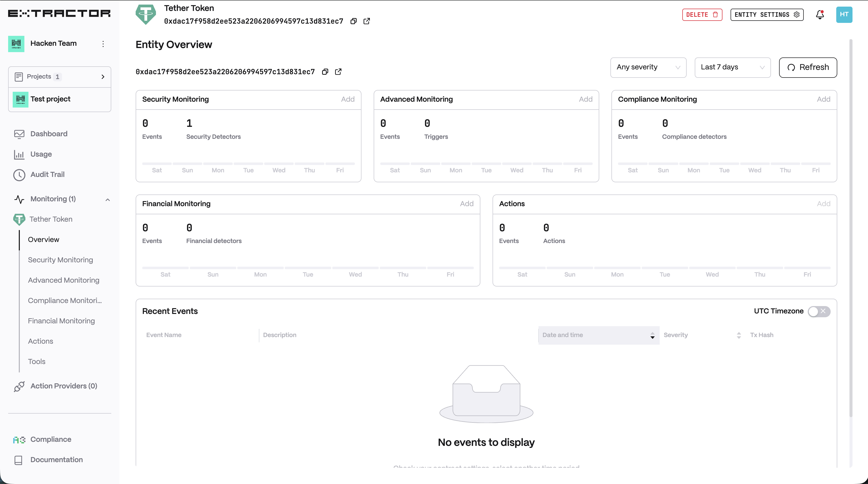Go to Security Monitoring in sidebar
The height and width of the screenshot is (484, 868).
click(60, 260)
